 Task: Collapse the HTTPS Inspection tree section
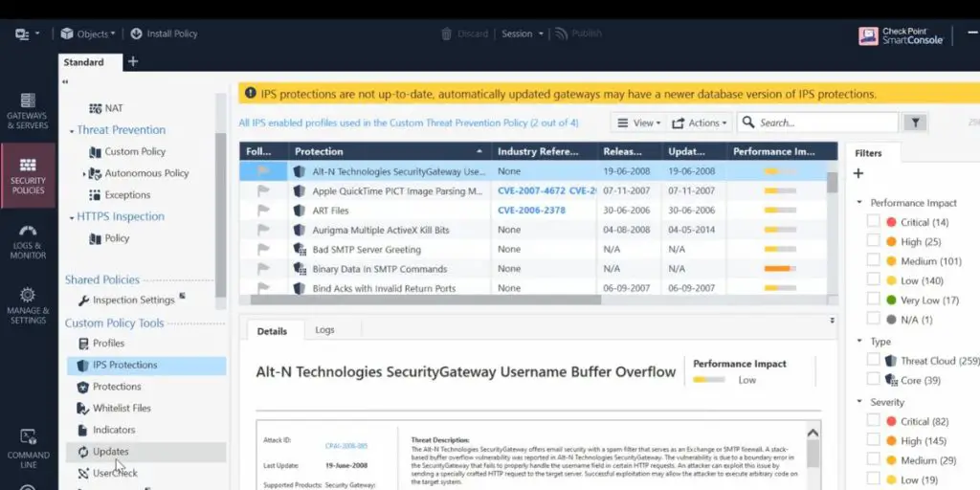pos(71,217)
